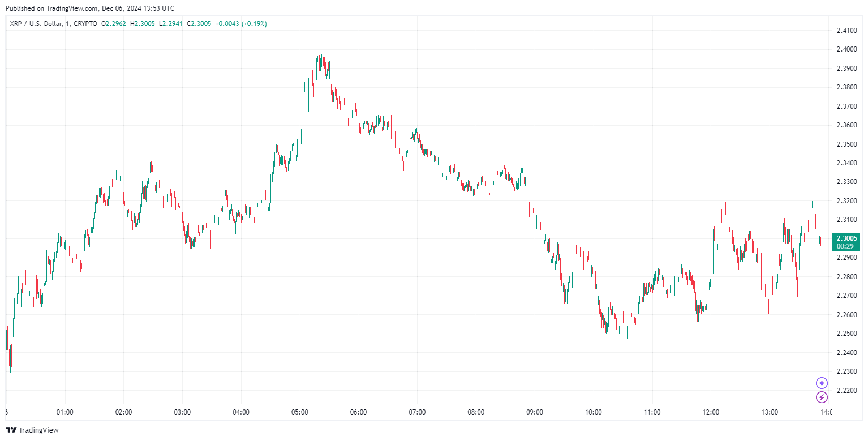Click the 13:00 time axis label
This screenshot has width=868, height=440.
pos(770,412)
